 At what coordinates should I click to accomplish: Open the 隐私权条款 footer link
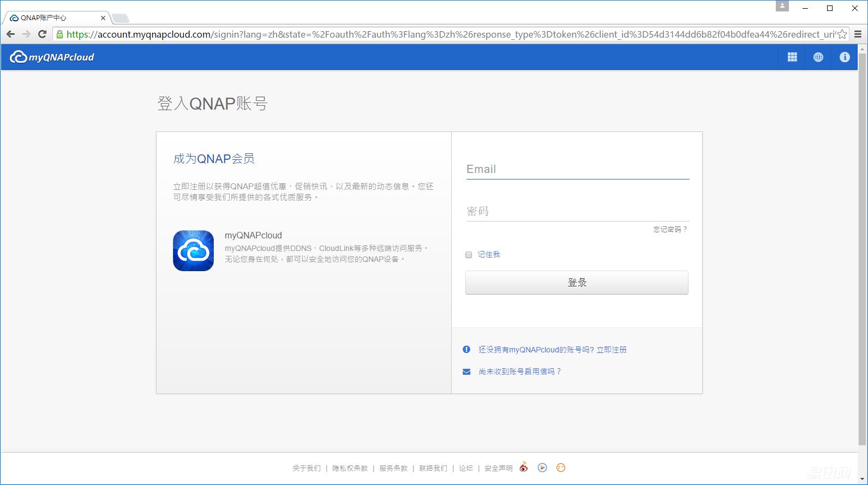point(350,468)
